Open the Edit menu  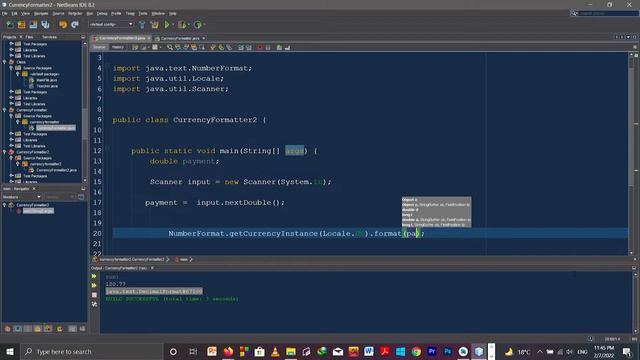click(14, 13)
